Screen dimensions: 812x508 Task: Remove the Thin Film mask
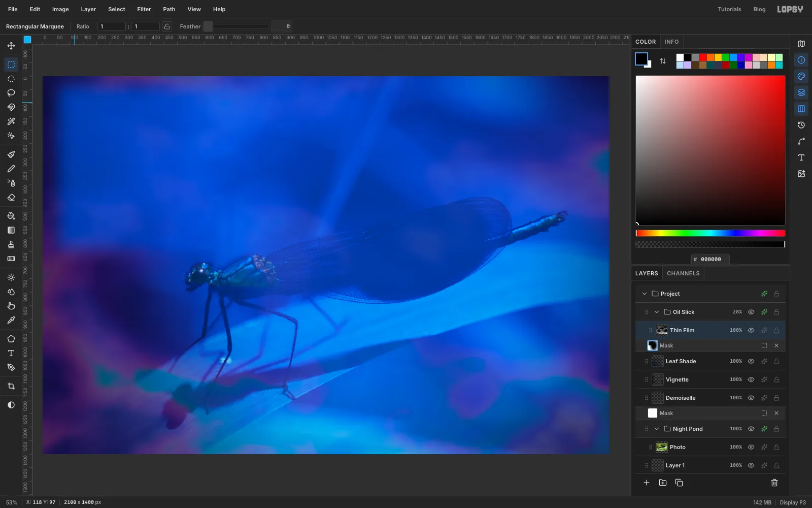[x=776, y=345]
